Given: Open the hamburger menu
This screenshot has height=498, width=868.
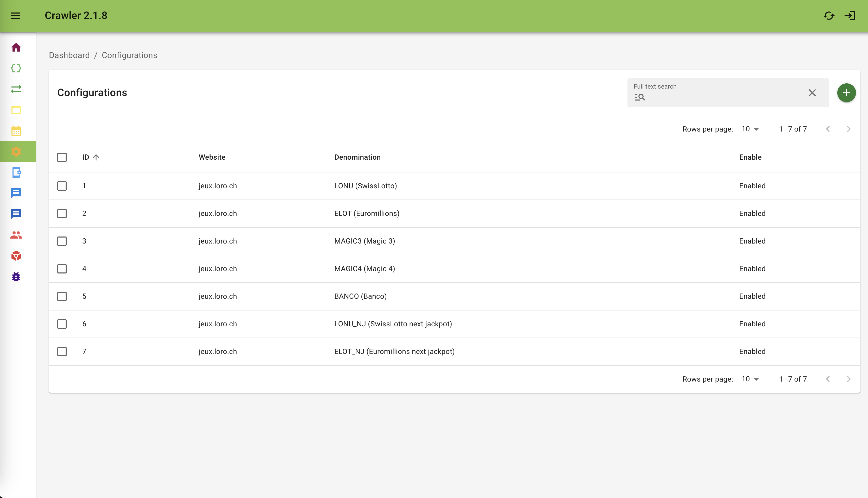Looking at the screenshot, I should (x=16, y=16).
